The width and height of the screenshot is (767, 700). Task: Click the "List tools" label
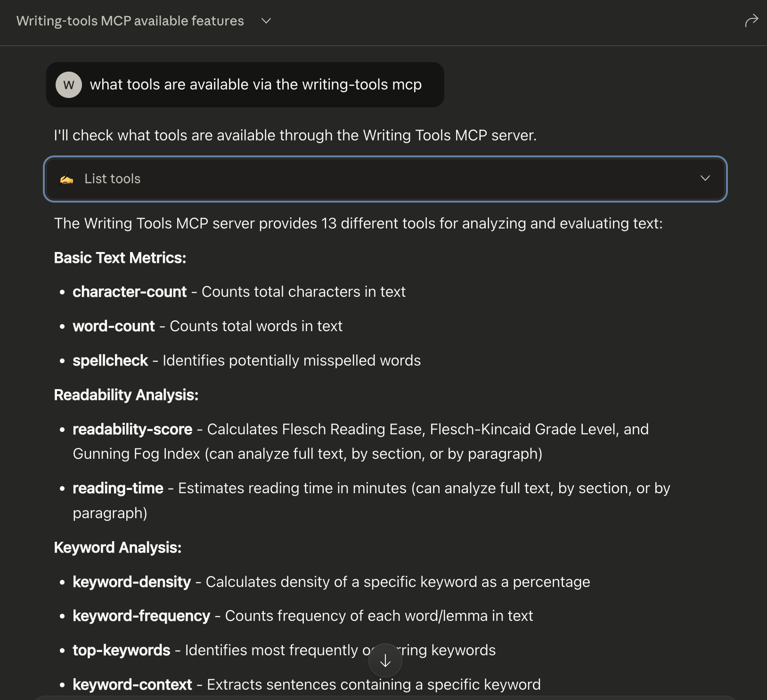click(112, 179)
